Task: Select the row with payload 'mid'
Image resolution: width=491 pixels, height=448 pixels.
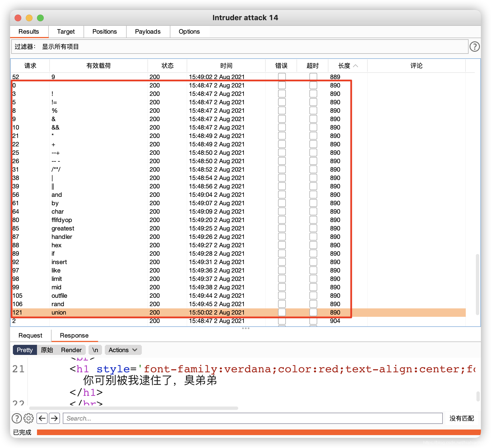Action: [238, 287]
